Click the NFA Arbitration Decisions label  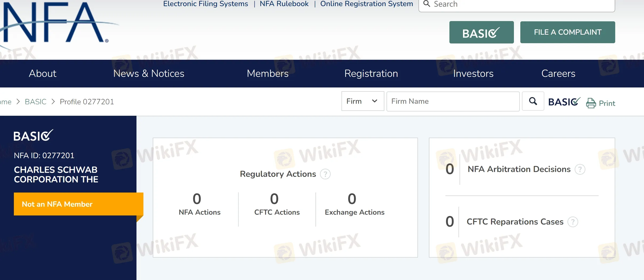[519, 169]
